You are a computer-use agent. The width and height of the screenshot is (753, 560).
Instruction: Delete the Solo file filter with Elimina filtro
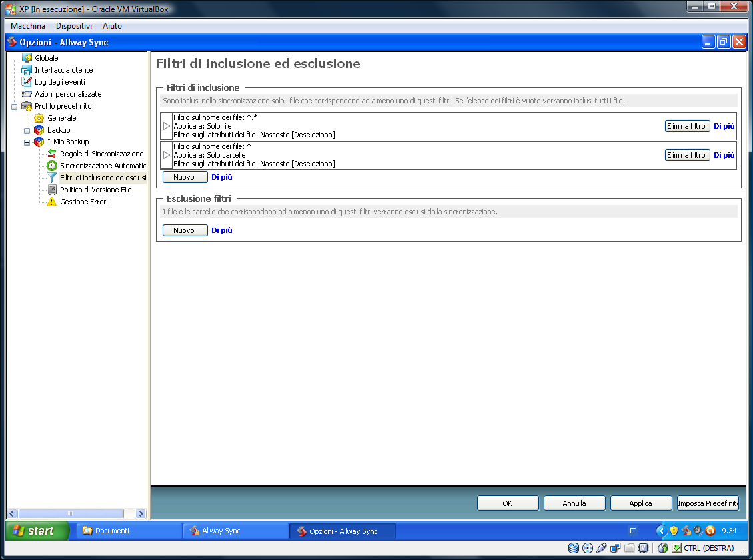[687, 126]
